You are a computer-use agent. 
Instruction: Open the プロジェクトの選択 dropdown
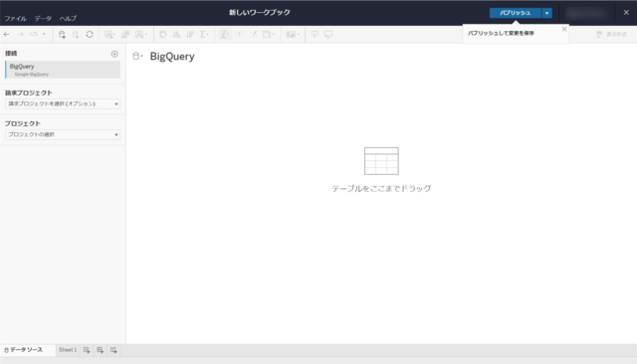(x=63, y=134)
